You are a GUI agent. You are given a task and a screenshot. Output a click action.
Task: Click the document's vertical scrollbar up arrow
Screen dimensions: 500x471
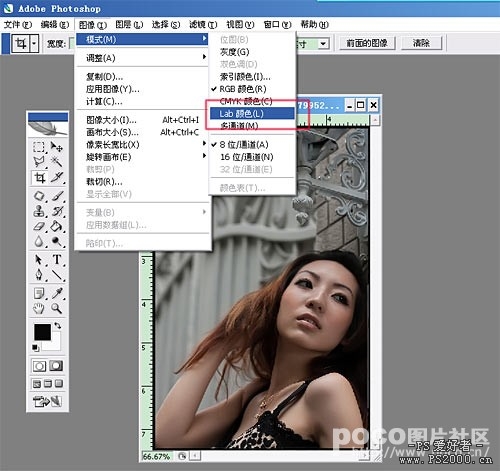click(375, 120)
